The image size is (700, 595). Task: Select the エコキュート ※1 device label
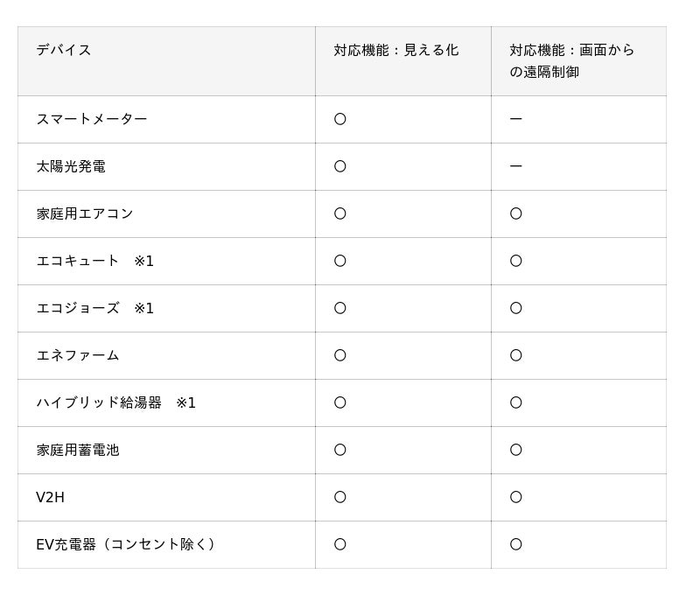(x=94, y=261)
